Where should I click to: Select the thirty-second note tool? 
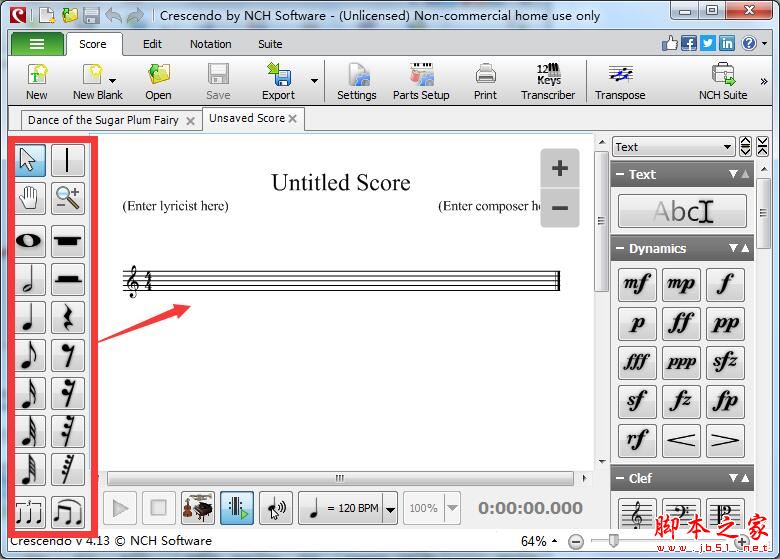[30, 431]
